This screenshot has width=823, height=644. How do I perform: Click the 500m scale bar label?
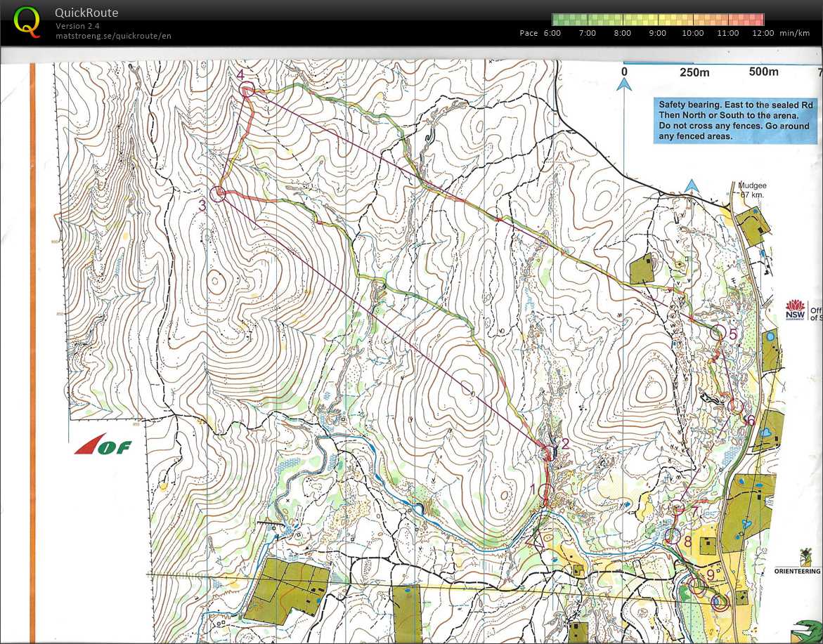(x=763, y=72)
